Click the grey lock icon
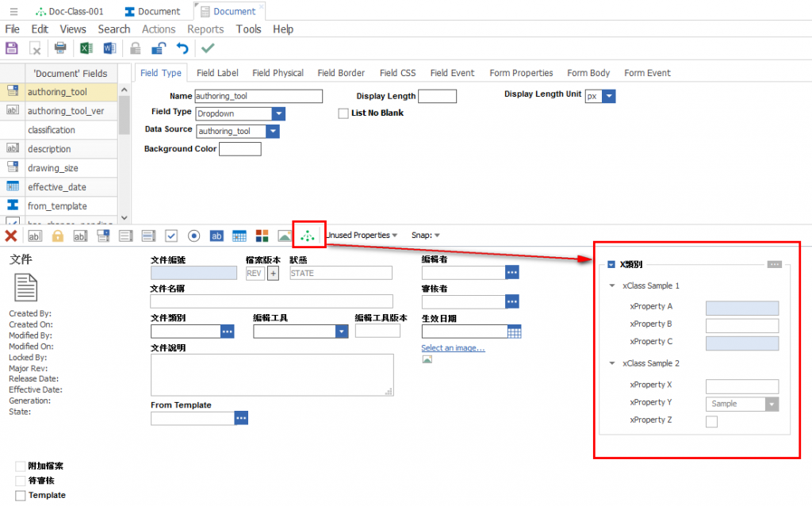Viewport: 812px width, 506px height. click(x=135, y=48)
